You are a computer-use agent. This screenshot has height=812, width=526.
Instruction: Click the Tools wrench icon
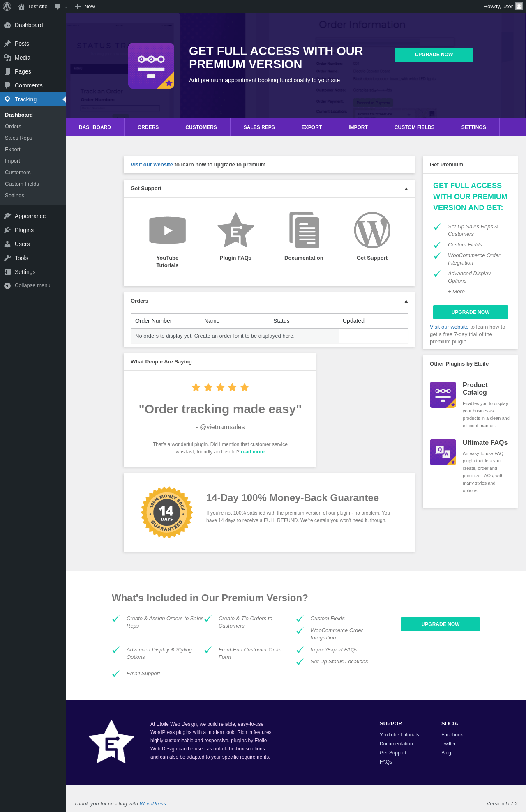click(7, 258)
